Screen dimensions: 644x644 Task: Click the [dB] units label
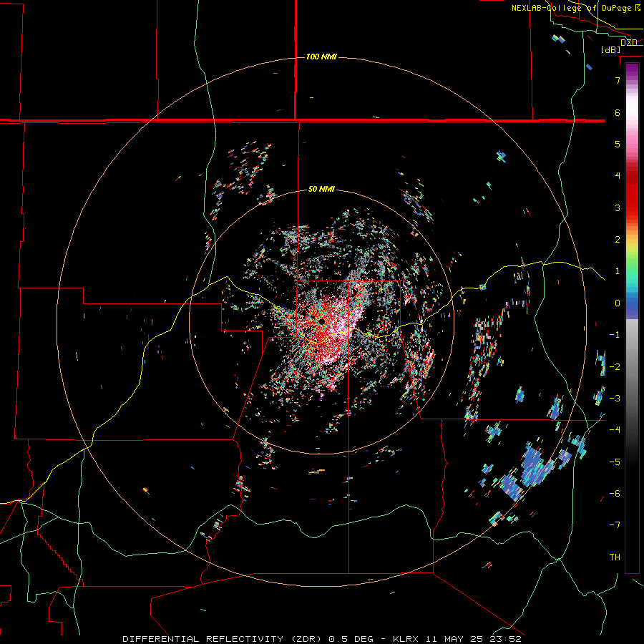point(611,49)
